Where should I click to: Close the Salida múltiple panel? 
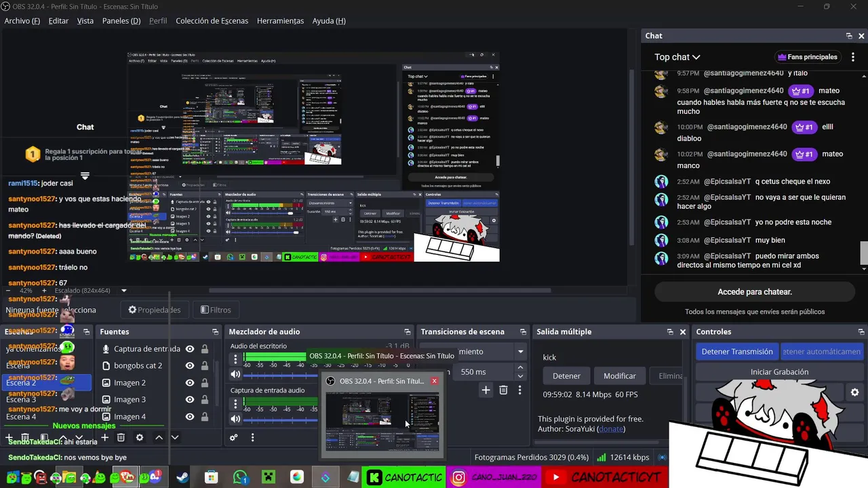683,331
